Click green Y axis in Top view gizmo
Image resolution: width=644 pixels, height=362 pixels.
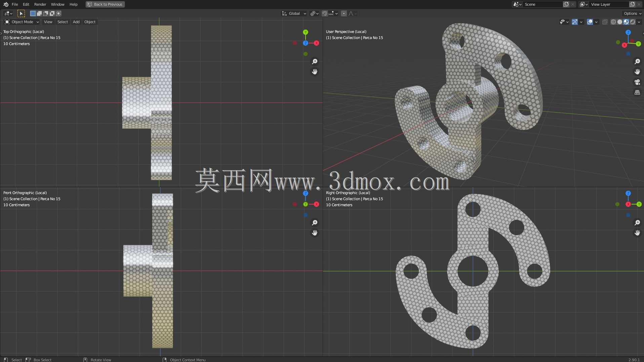[306, 32]
